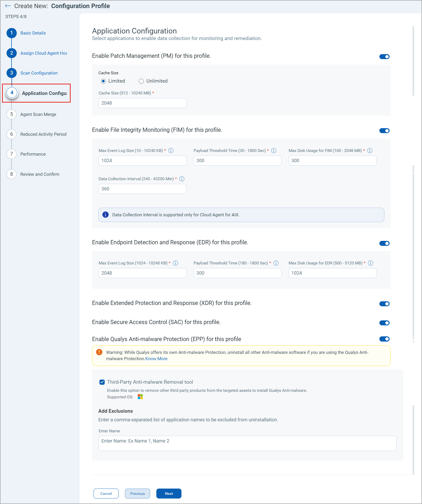Open the Know More link
This screenshot has width=422, height=504.
tap(156, 359)
